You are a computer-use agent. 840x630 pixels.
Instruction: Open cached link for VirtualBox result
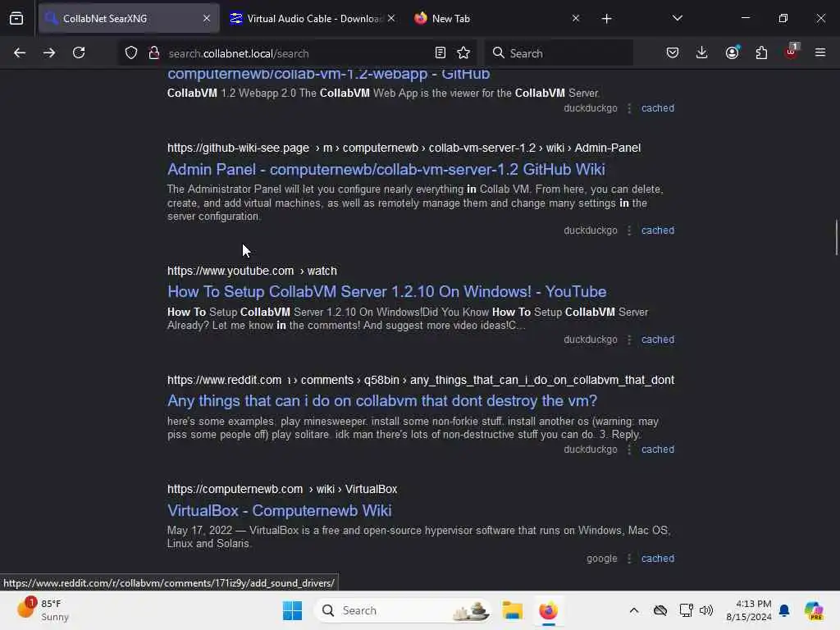point(658,558)
